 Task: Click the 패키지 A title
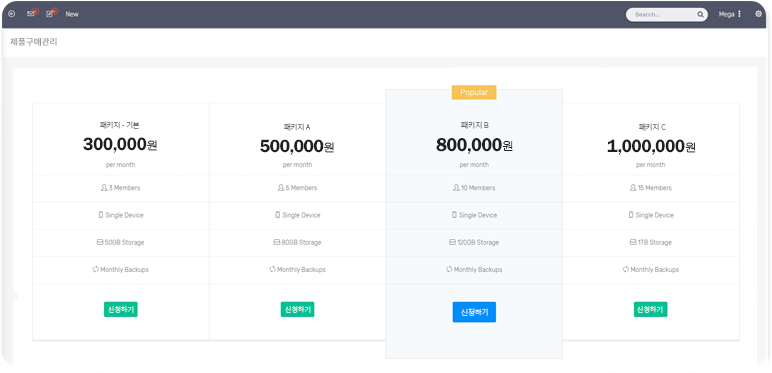tap(297, 127)
